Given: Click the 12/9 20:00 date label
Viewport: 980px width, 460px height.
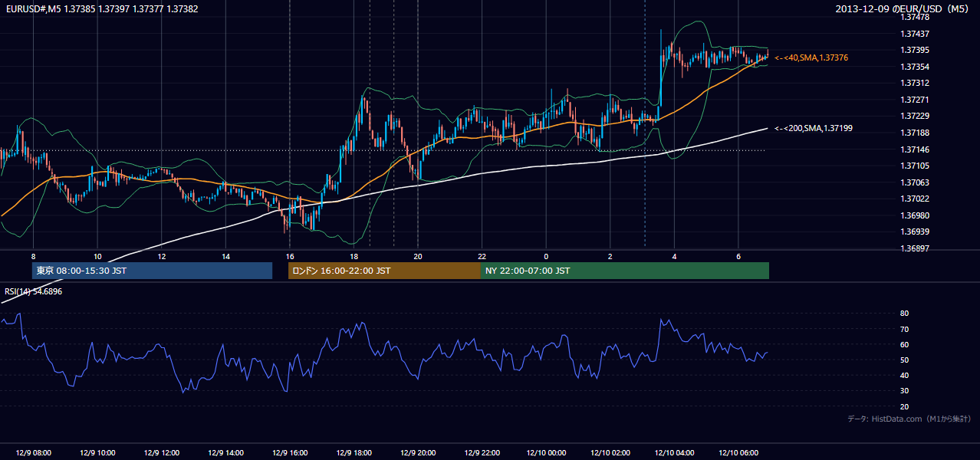Looking at the screenshot, I should tap(418, 453).
